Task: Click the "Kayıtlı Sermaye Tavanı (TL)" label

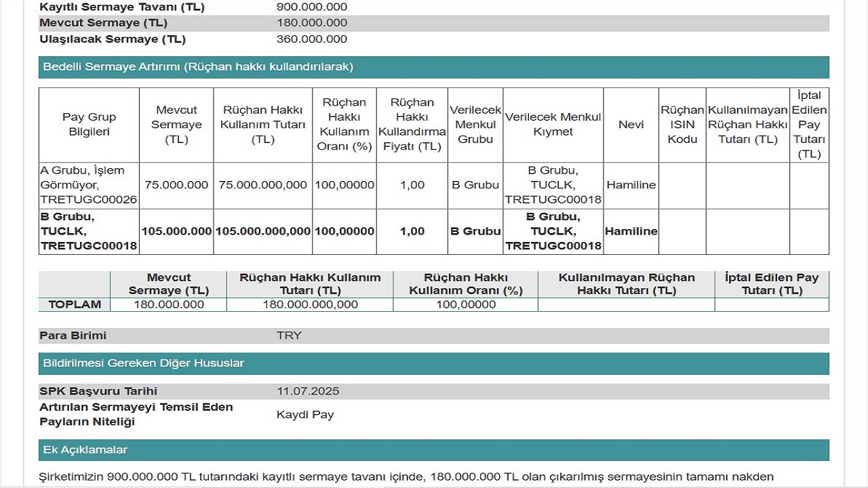Action: click(x=122, y=7)
